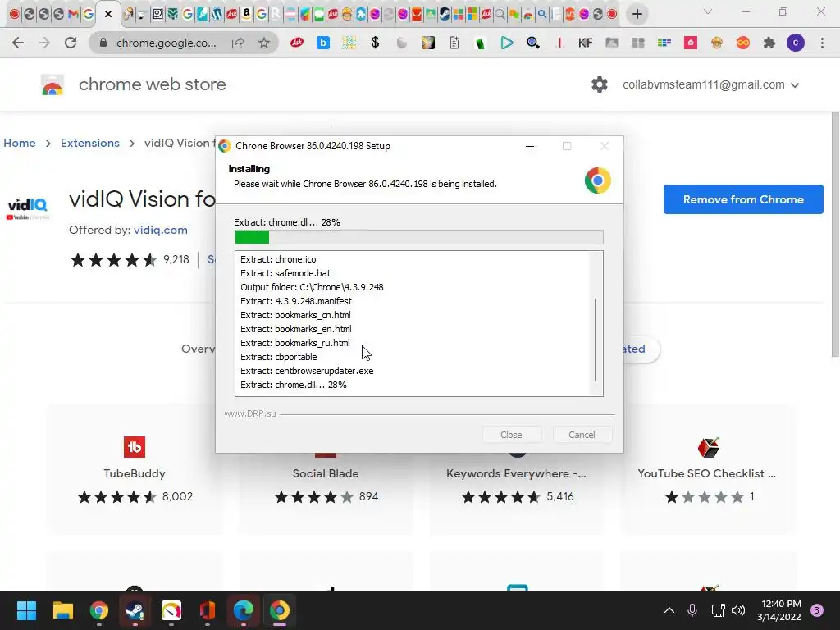Image resolution: width=840 pixels, height=630 pixels.
Task: Open Chrome Web Store settings gear
Action: point(600,84)
